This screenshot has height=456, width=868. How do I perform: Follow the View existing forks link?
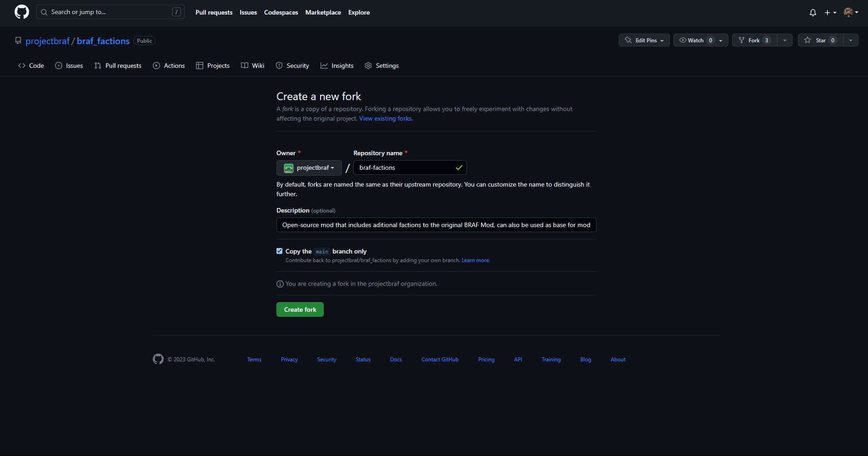[386, 118]
